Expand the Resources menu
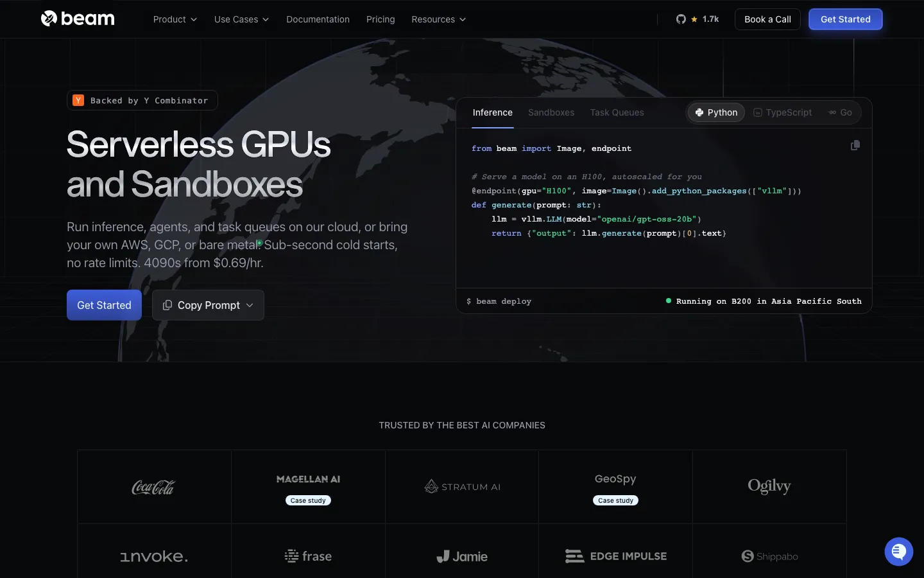The width and height of the screenshot is (924, 578). pos(438,19)
